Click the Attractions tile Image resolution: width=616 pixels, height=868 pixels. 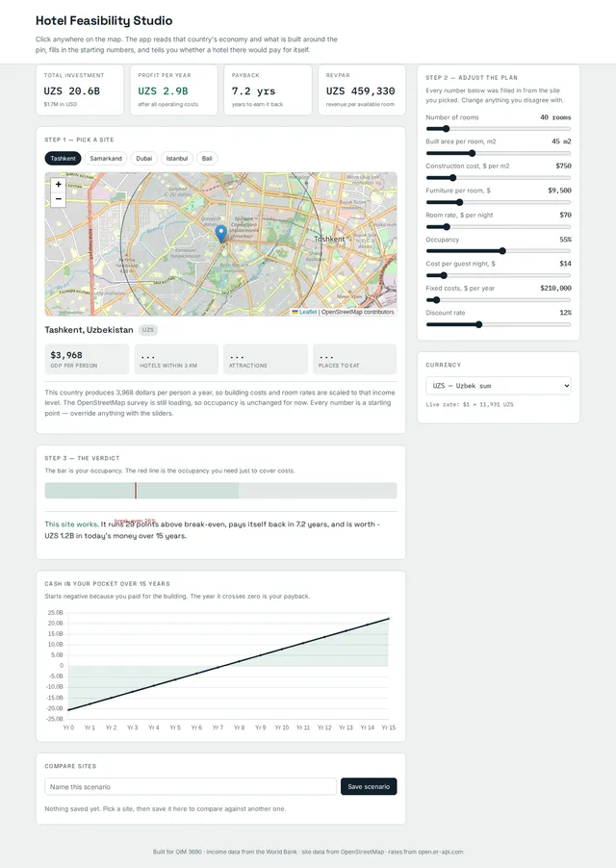266,359
